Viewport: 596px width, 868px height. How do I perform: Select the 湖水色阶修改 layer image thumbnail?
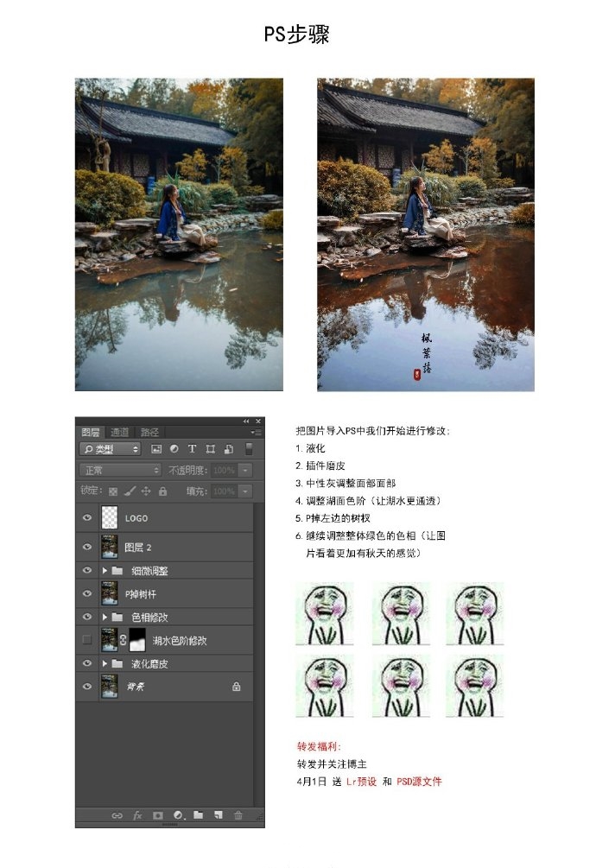[x=110, y=640]
